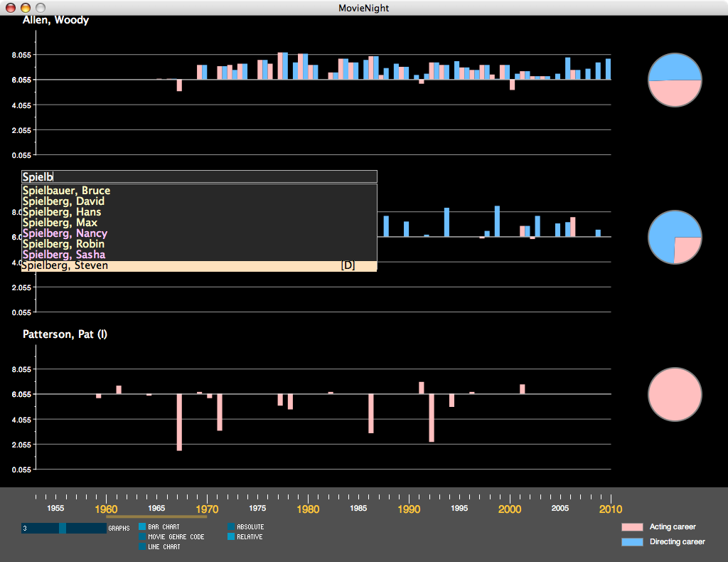Click the Graphs count slider handle
Screen dimensions: 728x562
[x=63, y=529]
